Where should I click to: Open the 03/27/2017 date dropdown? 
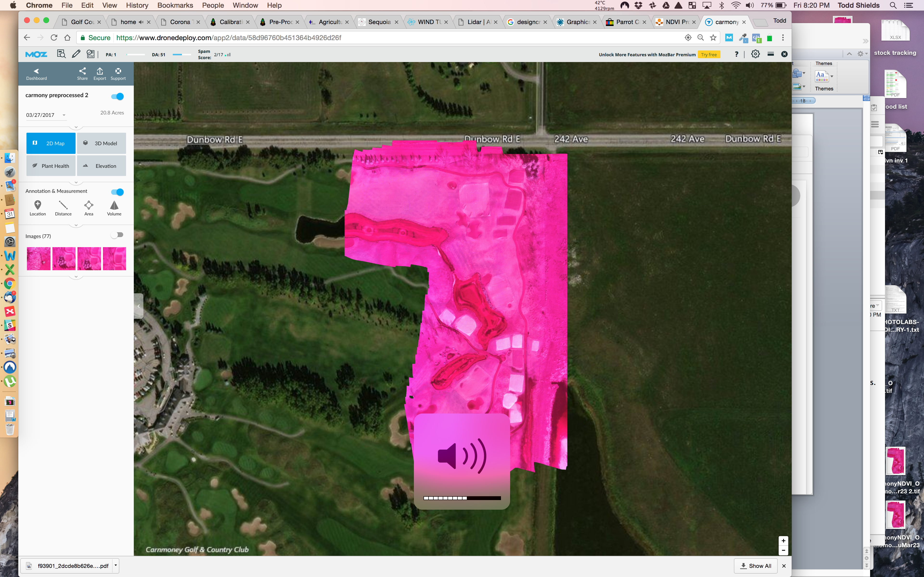(46, 115)
